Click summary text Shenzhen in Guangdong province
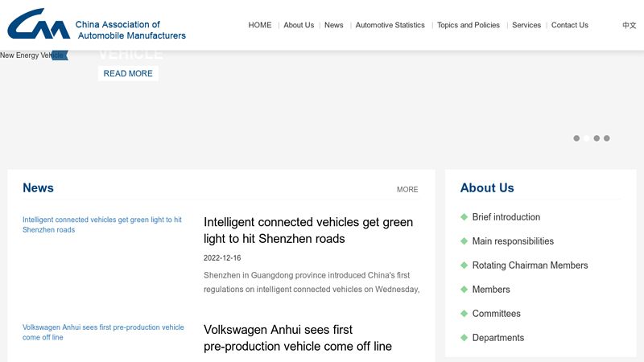Screen dimensions: 644x362 click(x=312, y=282)
